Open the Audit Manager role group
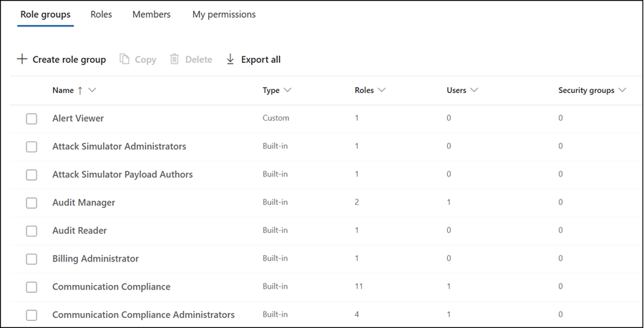Viewport: 644px width, 328px height. click(x=84, y=202)
